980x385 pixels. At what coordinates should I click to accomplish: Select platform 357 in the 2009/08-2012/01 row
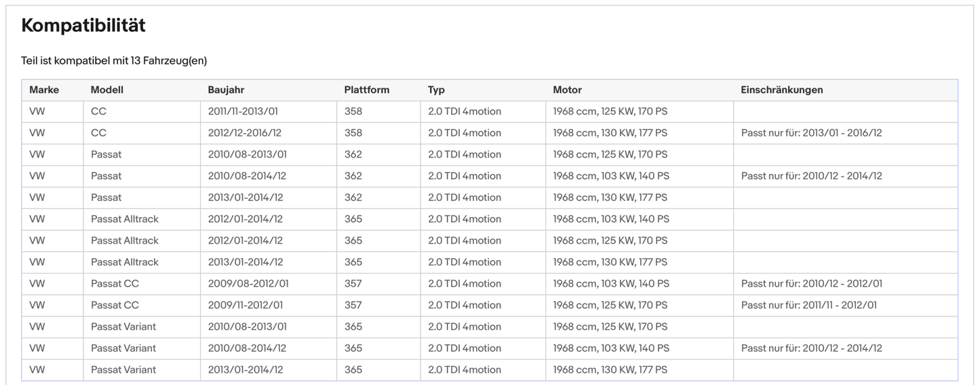point(353,284)
